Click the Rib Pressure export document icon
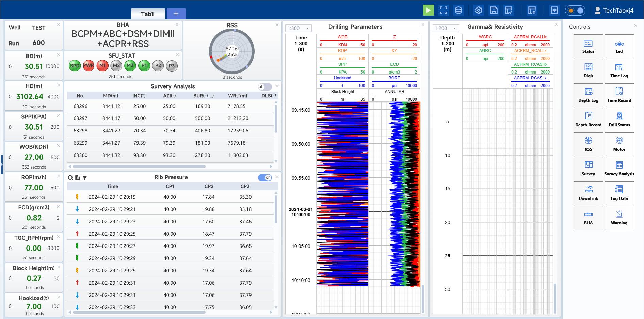 point(78,178)
